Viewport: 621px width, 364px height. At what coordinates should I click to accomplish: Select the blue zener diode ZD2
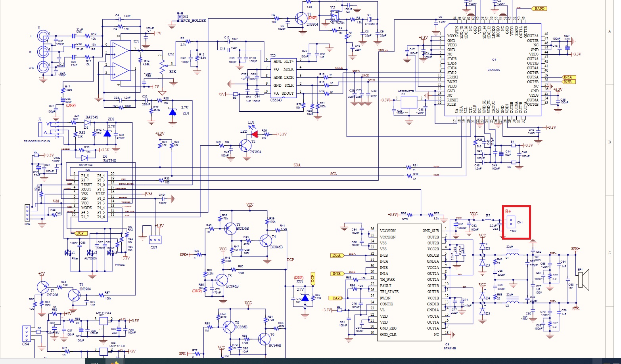coord(107,133)
